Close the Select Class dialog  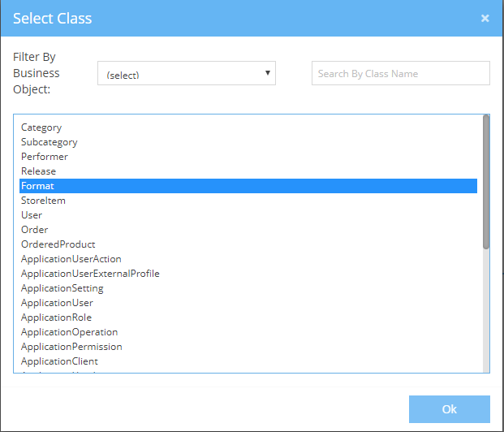coord(485,18)
